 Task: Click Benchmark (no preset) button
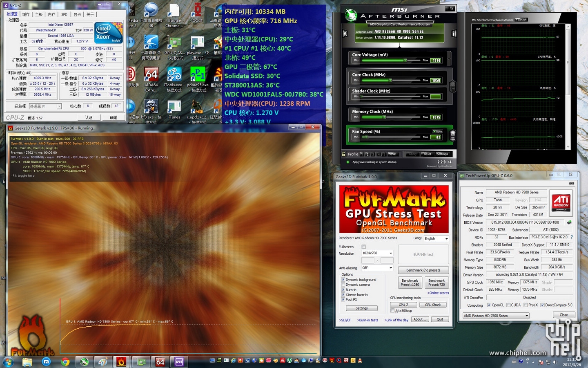pyautogui.click(x=423, y=270)
